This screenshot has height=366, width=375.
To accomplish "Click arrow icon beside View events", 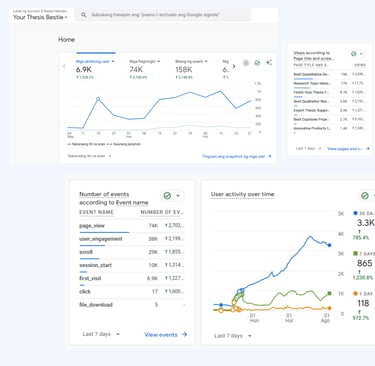I will [x=184, y=334].
